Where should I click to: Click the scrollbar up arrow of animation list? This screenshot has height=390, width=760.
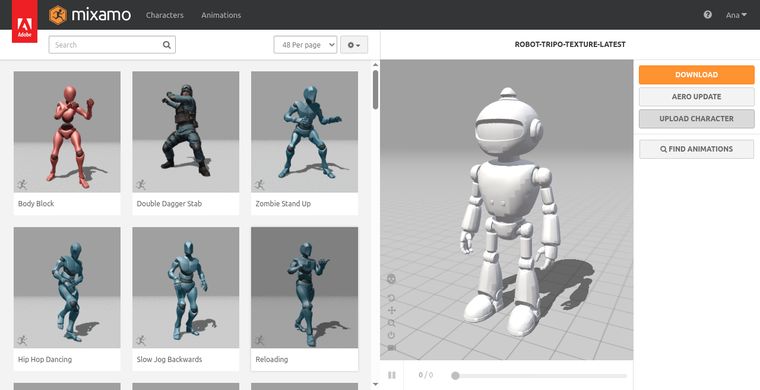tap(375, 64)
